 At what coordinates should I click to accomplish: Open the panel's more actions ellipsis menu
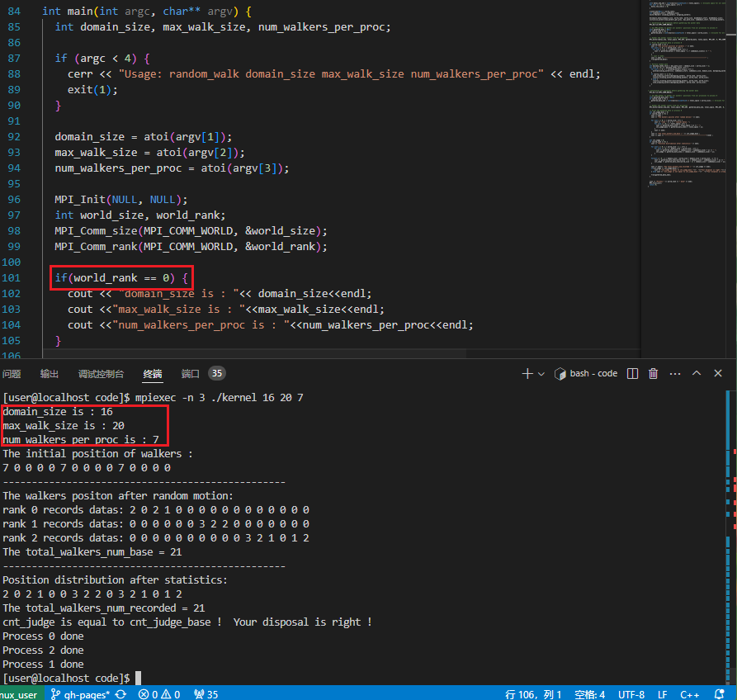click(x=675, y=374)
